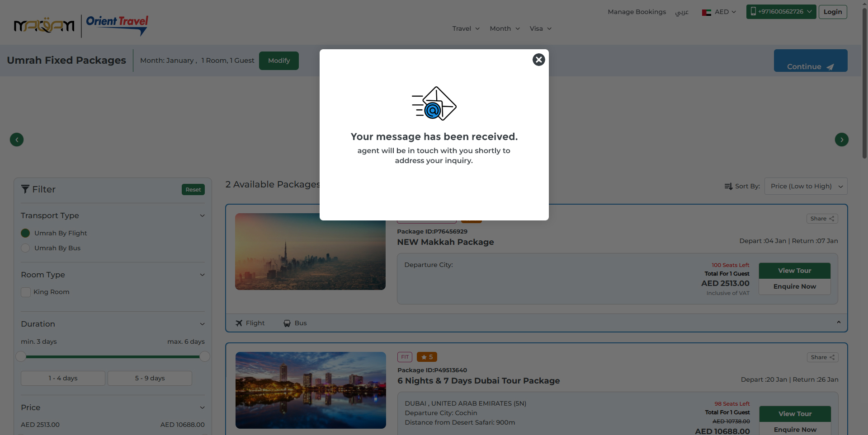Collapse the first package details caret

(x=839, y=323)
